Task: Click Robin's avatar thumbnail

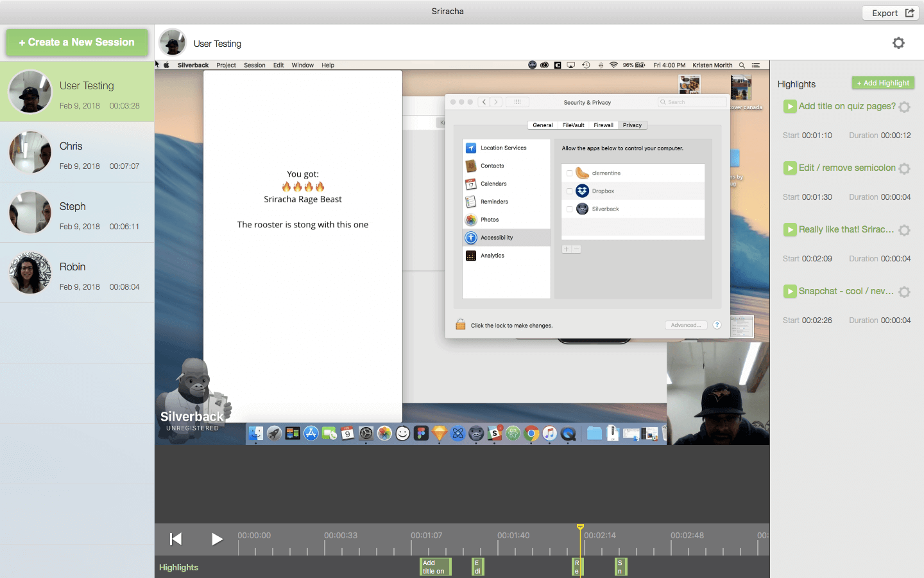Action: pos(30,273)
